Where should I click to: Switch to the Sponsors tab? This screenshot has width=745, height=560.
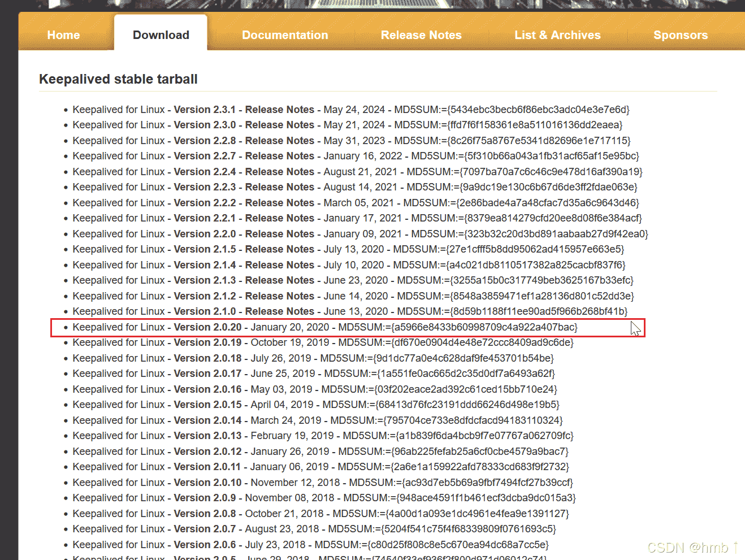coord(681,35)
